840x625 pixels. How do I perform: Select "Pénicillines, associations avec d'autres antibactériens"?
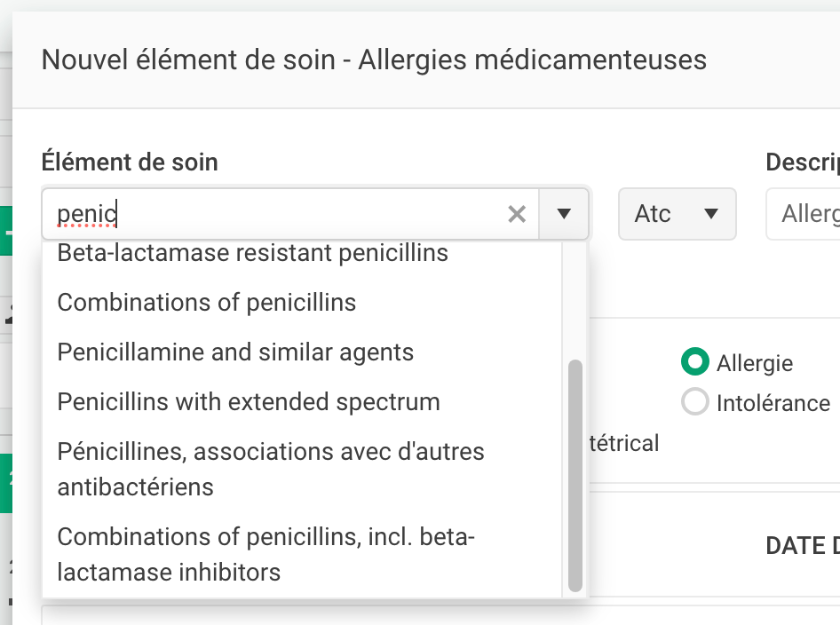click(271, 469)
